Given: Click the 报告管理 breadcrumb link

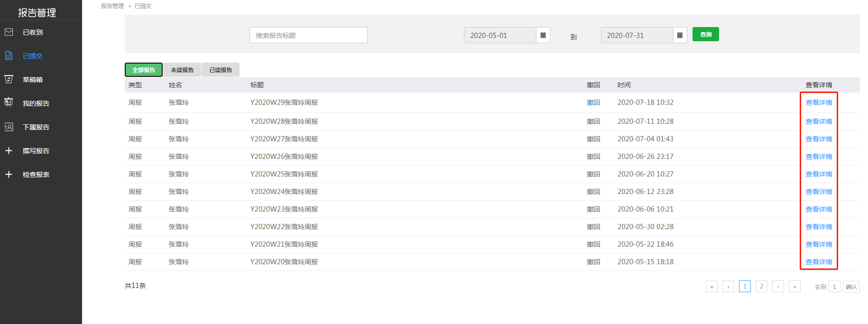Looking at the screenshot, I should [112, 6].
